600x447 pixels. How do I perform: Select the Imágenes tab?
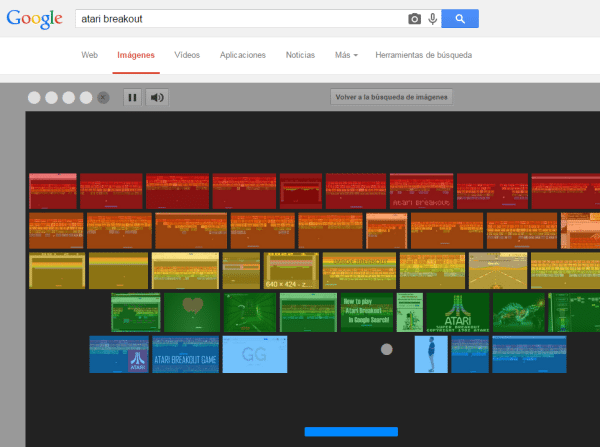click(135, 55)
